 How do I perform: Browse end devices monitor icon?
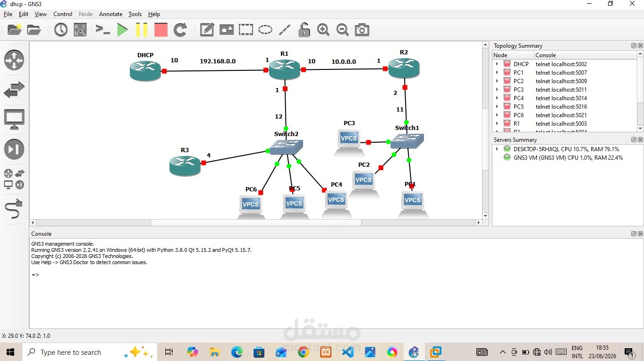click(14, 120)
